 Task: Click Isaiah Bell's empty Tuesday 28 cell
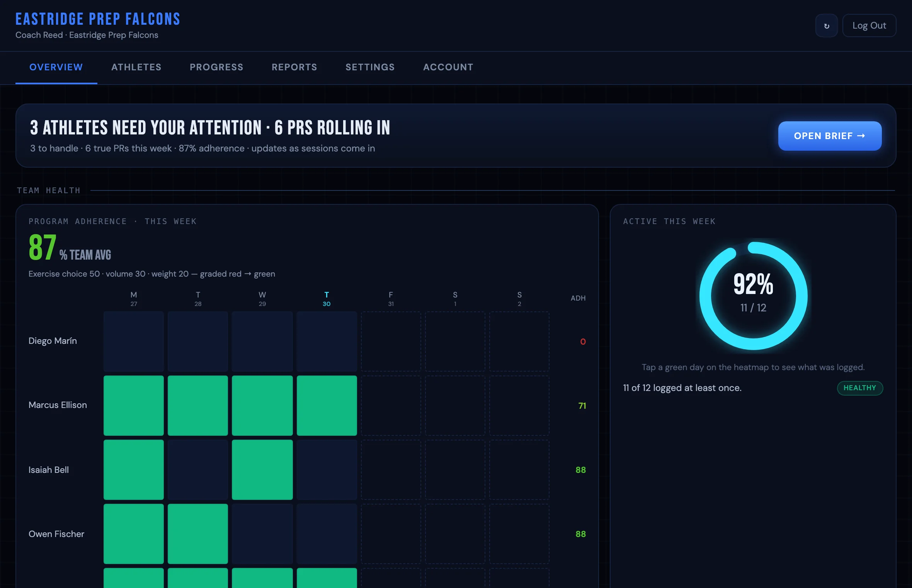click(x=198, y=469)
